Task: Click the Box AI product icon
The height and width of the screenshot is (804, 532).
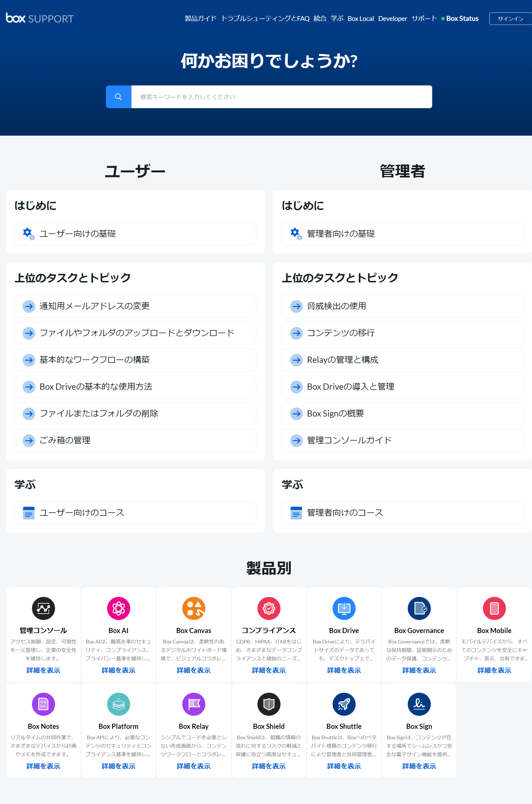Action: [x=118, y=608]
